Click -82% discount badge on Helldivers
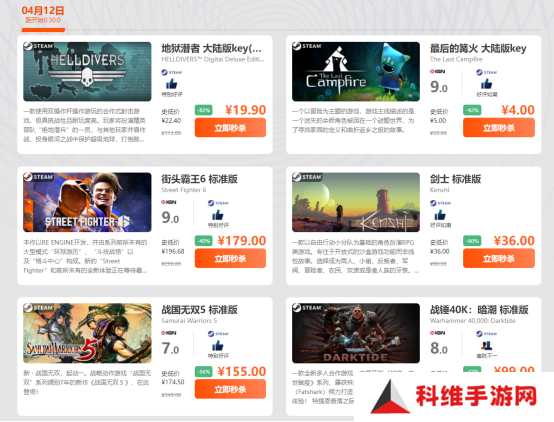 (204, 110)
